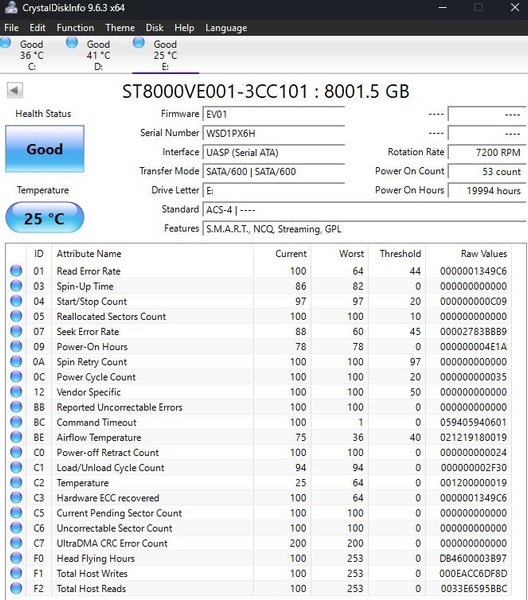Open the Function menu
The image size is (528, 600).
tap(75, 28)
